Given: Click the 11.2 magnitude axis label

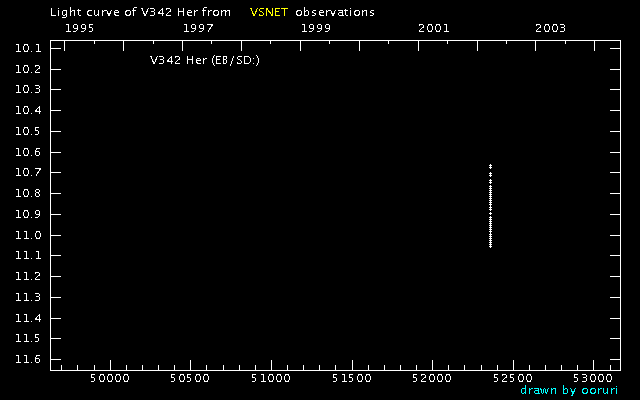Looking at the screenshot, I should [x=28, y=276].
